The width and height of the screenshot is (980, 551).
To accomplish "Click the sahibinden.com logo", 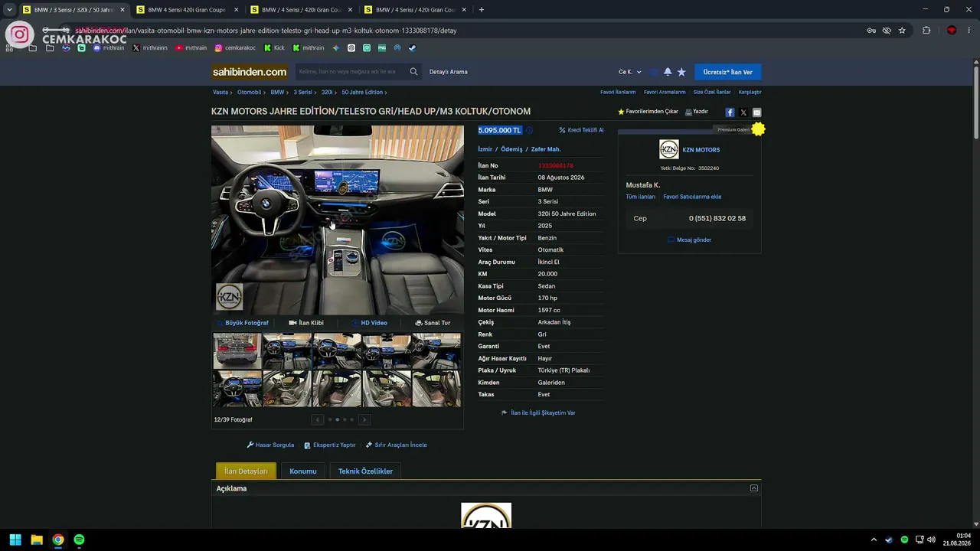I will click(250, 72).
